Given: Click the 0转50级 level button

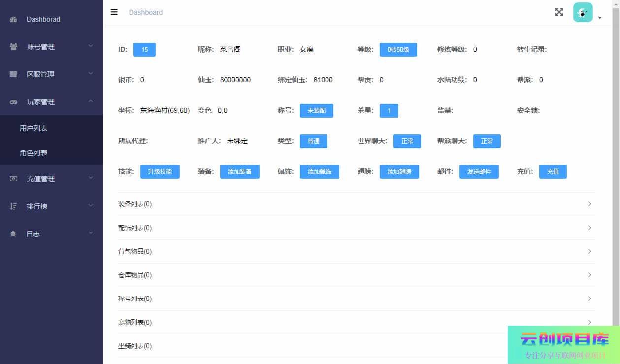Looking at the screenshot, I should point(398,50).
